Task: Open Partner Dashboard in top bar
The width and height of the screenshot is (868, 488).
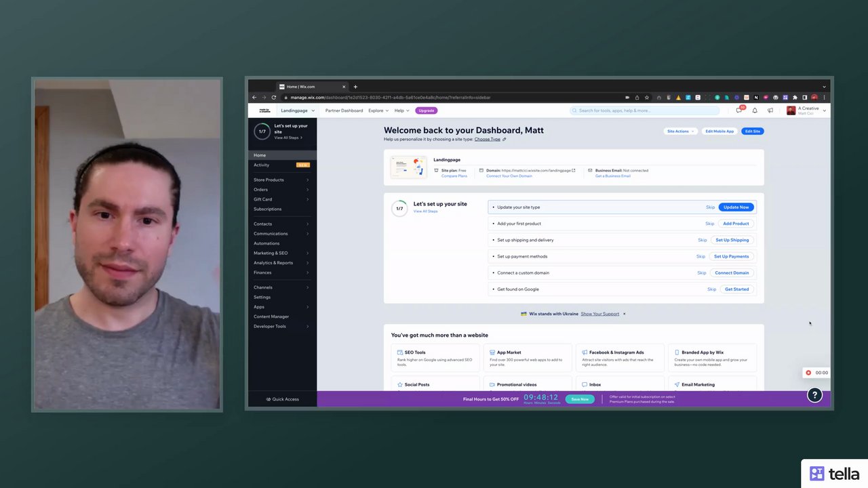Action: click(344, 110)
